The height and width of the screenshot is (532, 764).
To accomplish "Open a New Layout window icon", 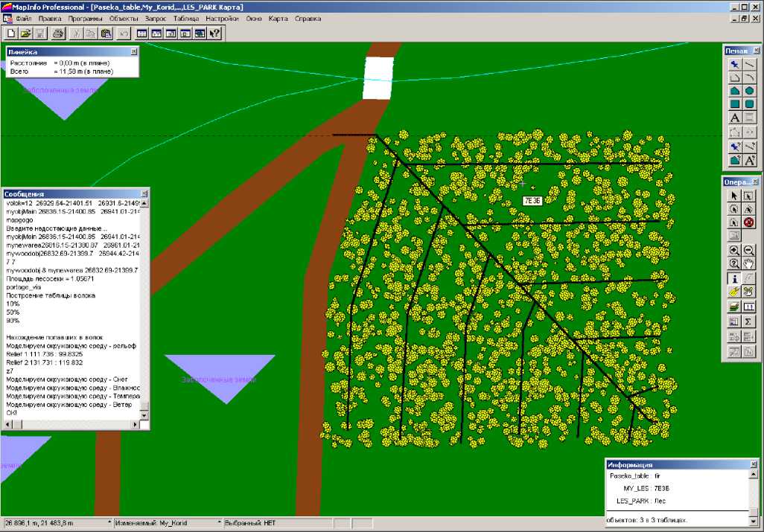I will pos(185,33).
